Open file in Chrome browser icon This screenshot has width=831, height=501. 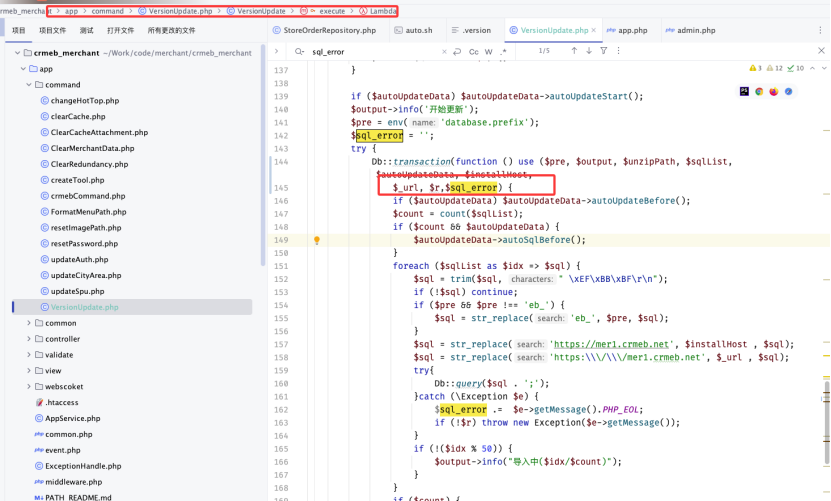click(x=759, y=91)
